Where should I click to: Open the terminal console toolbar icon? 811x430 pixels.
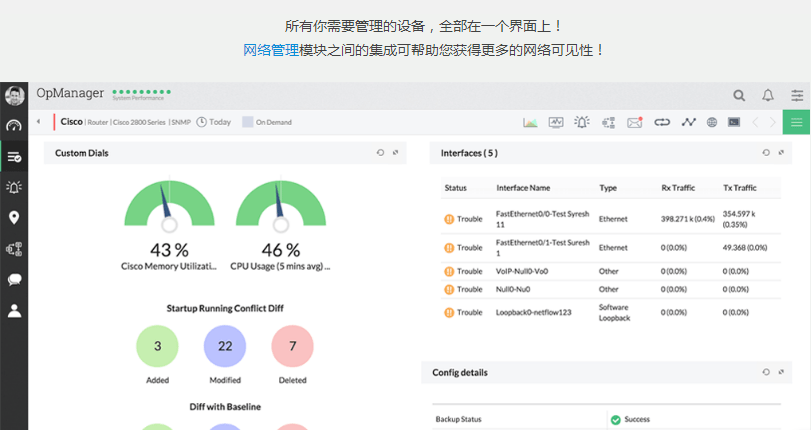click(x=734, y=122)
